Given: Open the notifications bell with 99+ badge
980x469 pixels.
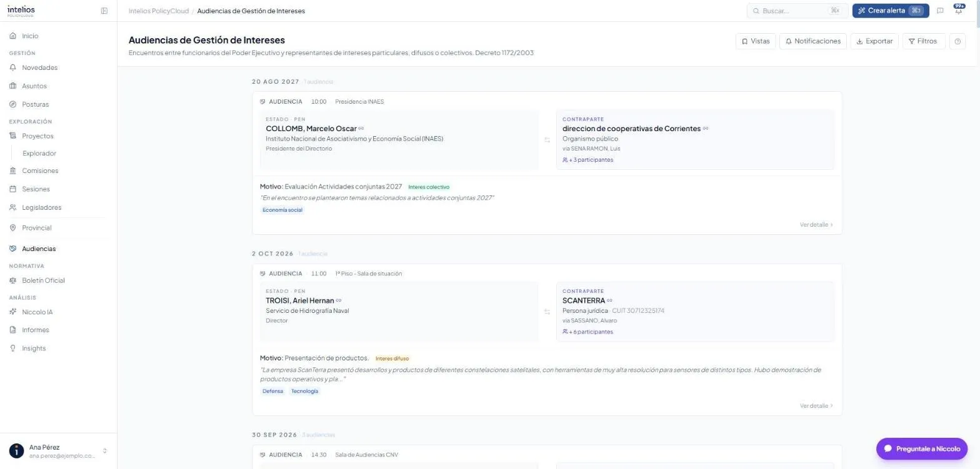Looking at the screenshot, I should coord(958,11).
